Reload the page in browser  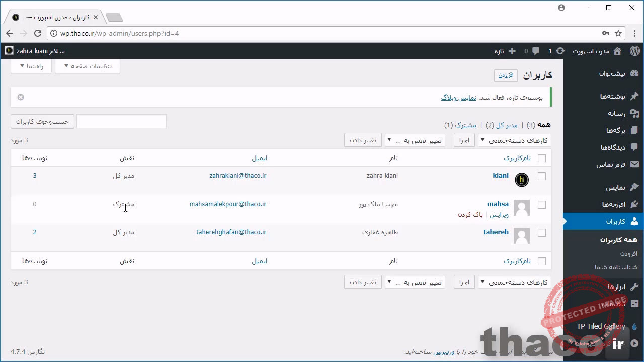[x=37, y=33]
